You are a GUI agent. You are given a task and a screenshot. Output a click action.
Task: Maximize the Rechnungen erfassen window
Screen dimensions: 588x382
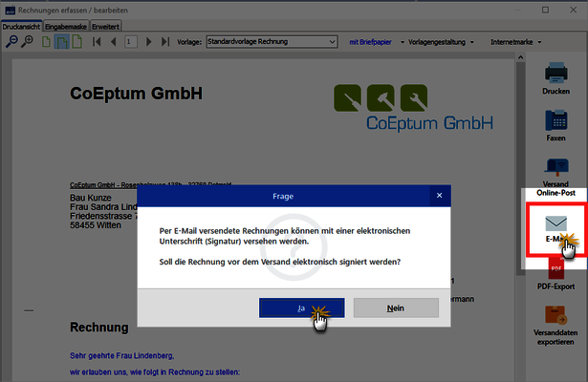[545, 10]
